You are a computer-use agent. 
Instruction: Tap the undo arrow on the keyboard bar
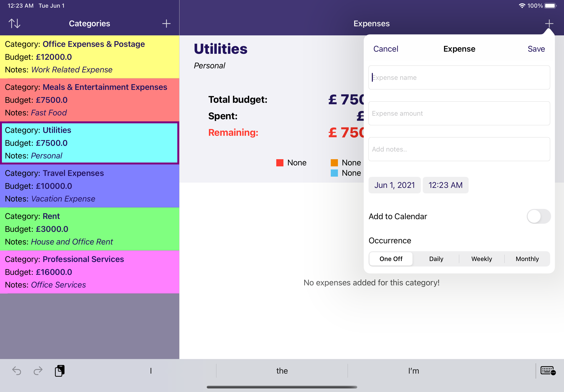[x=16, y=371]
